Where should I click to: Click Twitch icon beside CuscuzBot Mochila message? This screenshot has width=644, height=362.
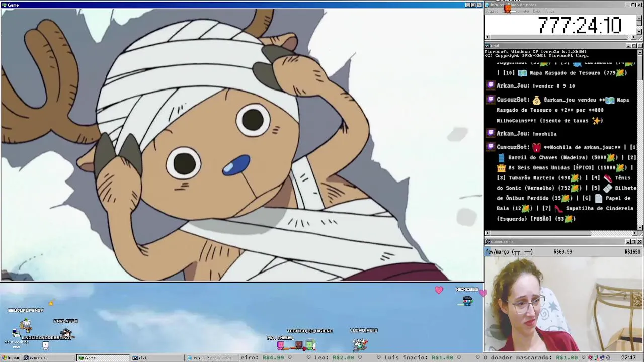491,147
